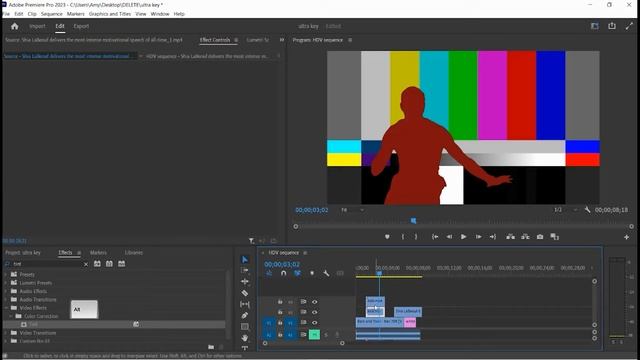Screen dimensions: 640x360
Task: Open the Sequence menu
Action: (51, 14)
